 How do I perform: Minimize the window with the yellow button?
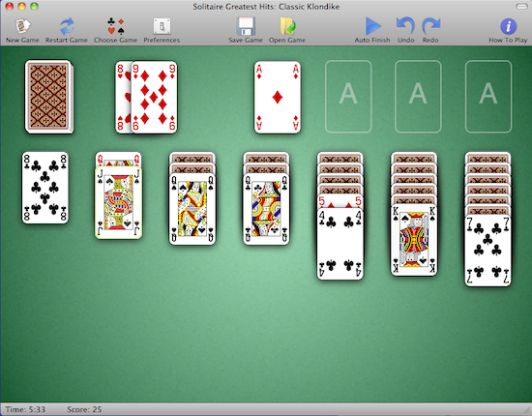(21, 6)
